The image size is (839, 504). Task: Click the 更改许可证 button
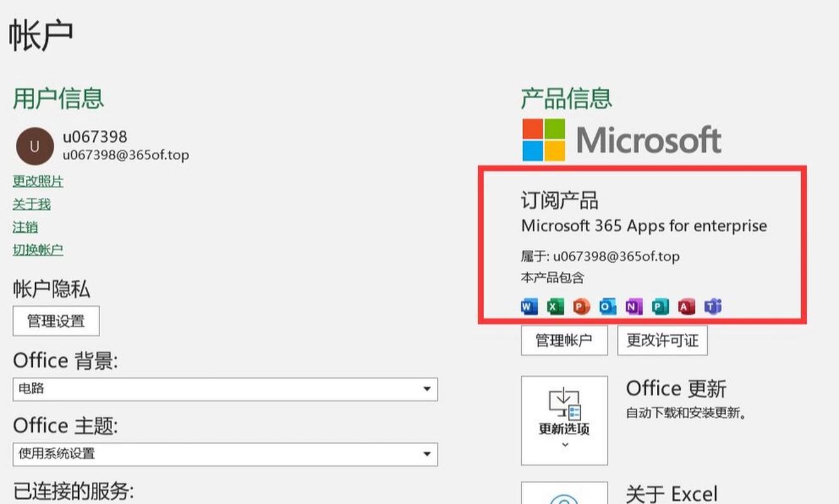pyautogui.click(x=663, y=341)
